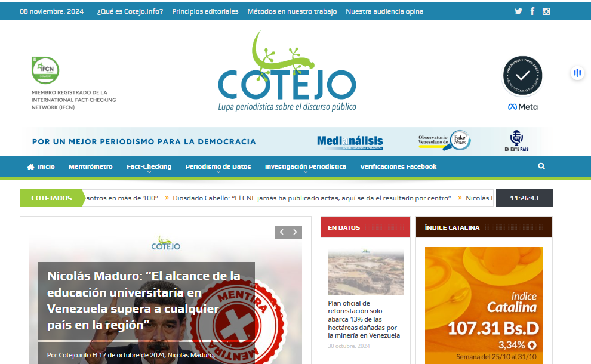Expand the Investigación Periodística submenu arrow

(x=306, y=172)
